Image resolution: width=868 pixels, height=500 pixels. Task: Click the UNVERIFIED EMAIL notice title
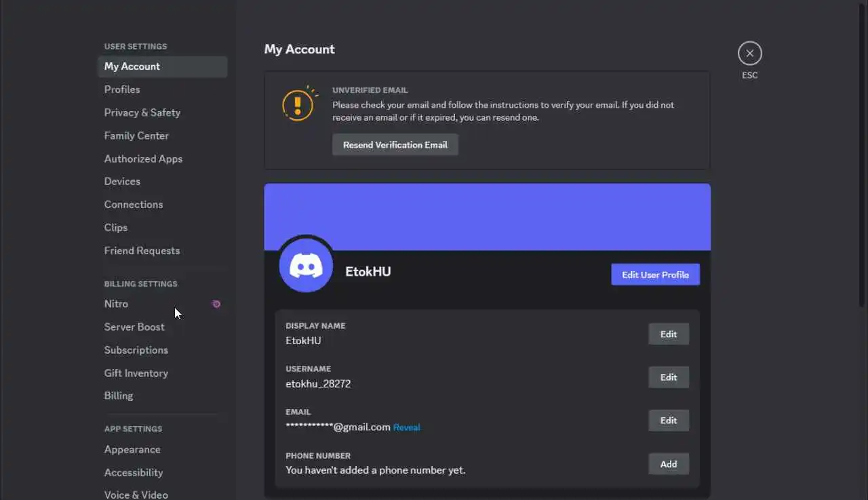pos(370,90)
